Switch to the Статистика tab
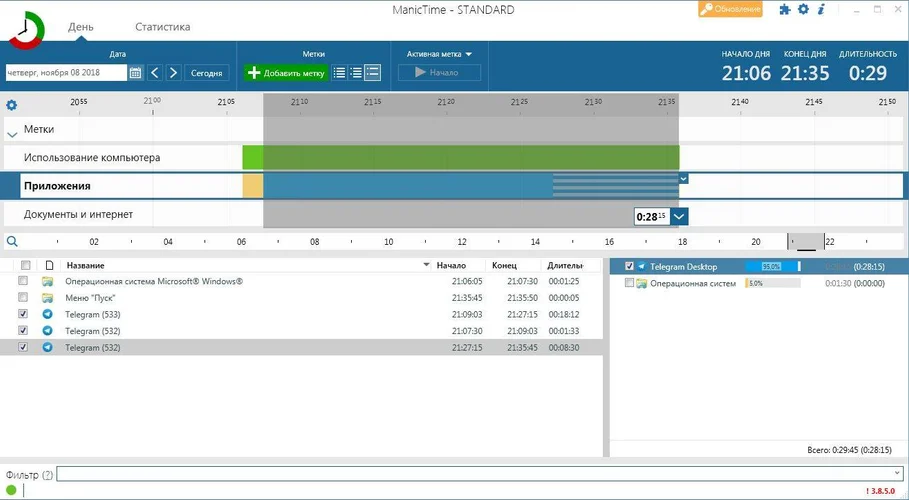Screen dimensions: 909x500 [162, 27]
